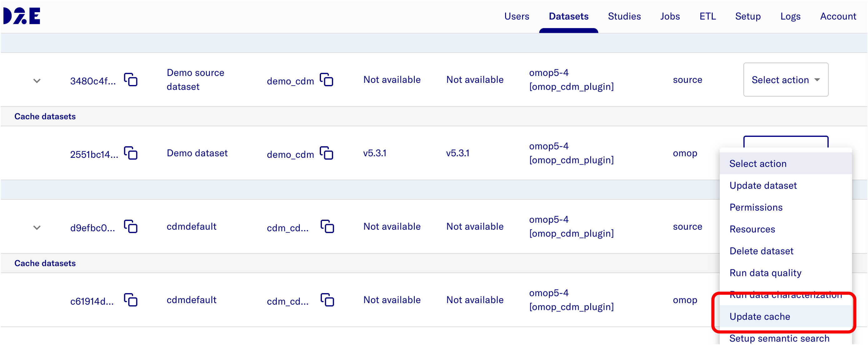Viewport: 868px width, 345px height.
Task: Switch to the Studies tab
Action: 624,16
